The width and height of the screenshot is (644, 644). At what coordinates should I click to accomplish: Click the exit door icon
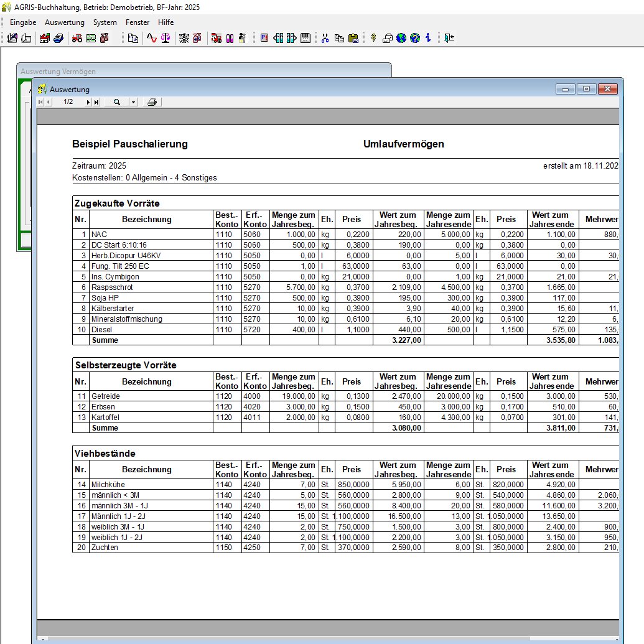(449, 38)
